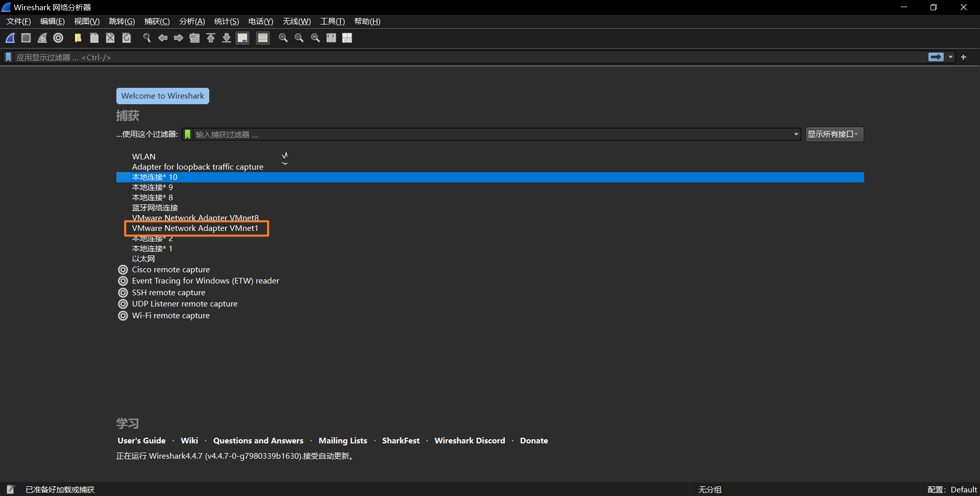Open the display filter history dropdown arrow
This screenshot has height=496, width=980.
[x=950, y=57]
